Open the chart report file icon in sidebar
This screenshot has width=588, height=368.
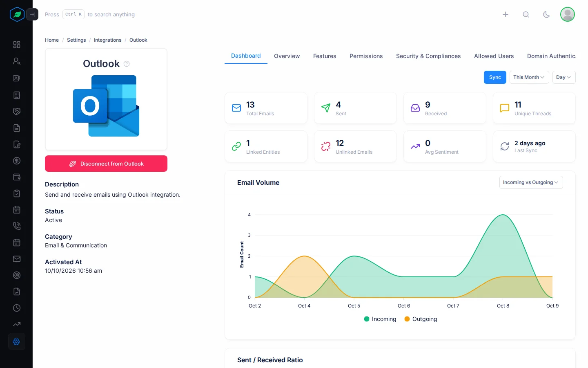17,292
